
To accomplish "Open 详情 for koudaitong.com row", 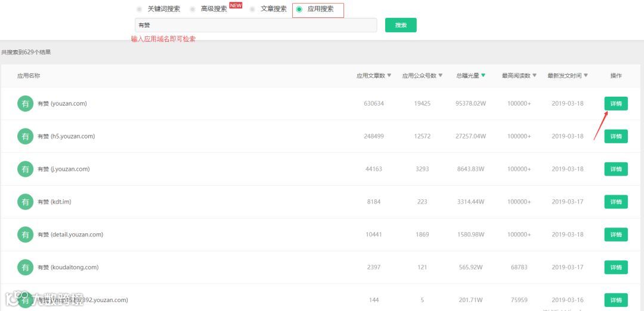I will click(x=616, y=267).
